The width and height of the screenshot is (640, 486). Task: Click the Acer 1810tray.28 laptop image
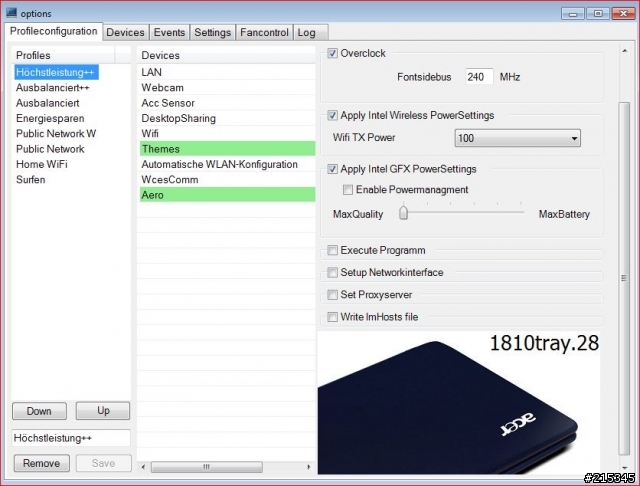click(460, 402)
